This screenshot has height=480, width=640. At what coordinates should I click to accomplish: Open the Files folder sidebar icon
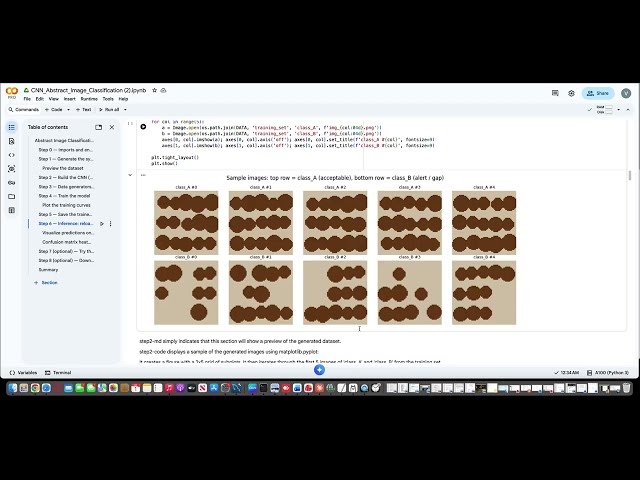point(11,196)
